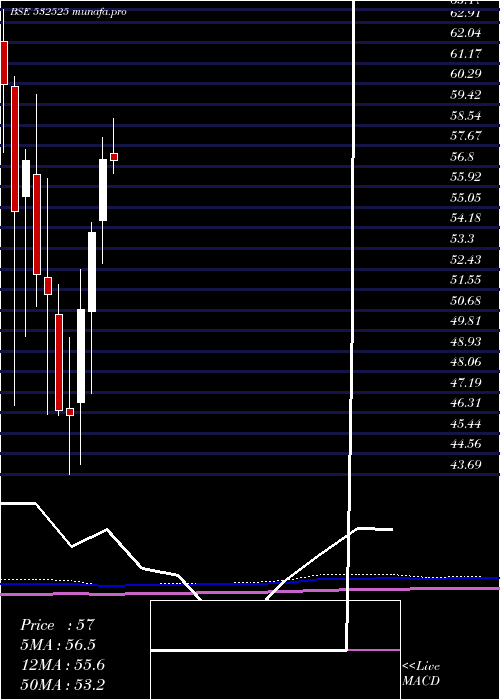The width and height of the screenshot is (500, 700).
Task: Select the 46.31 price axis label
Action: point(466,403)
